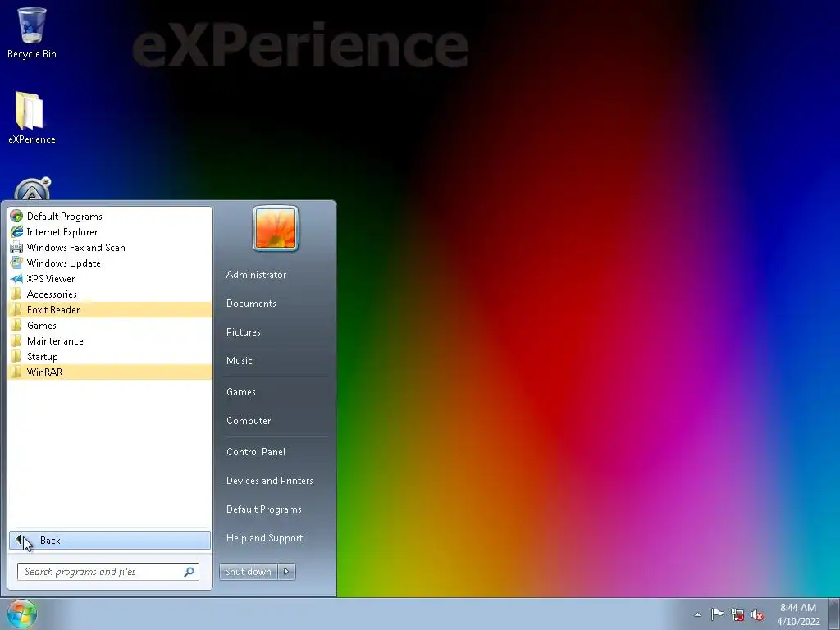Viewport: 840px width, 630px height.
Task: Expand the Accessories label
Action: (52, 294)
